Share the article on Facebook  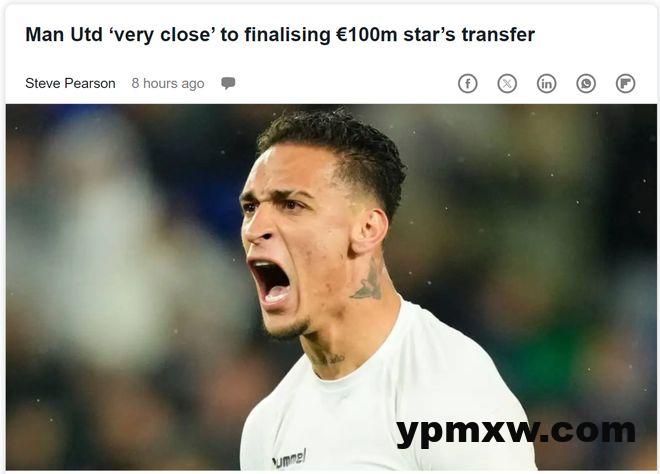[x=468, y=83]
